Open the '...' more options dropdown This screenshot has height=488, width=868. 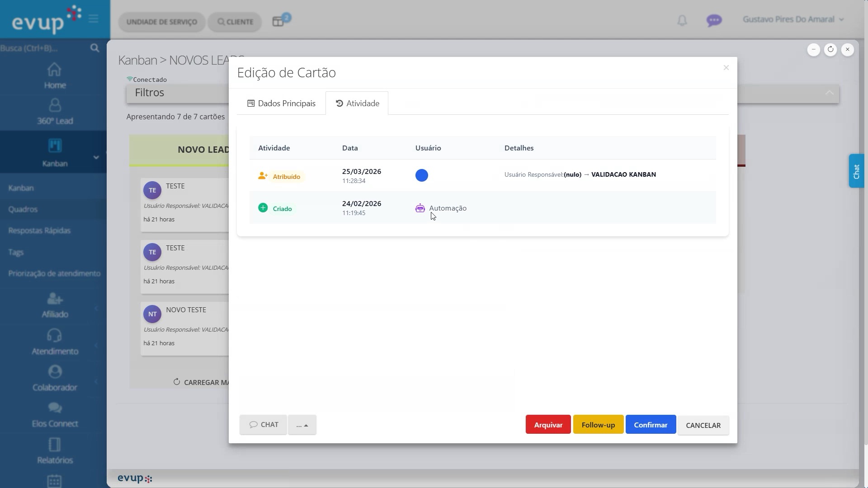coord(302,425)
